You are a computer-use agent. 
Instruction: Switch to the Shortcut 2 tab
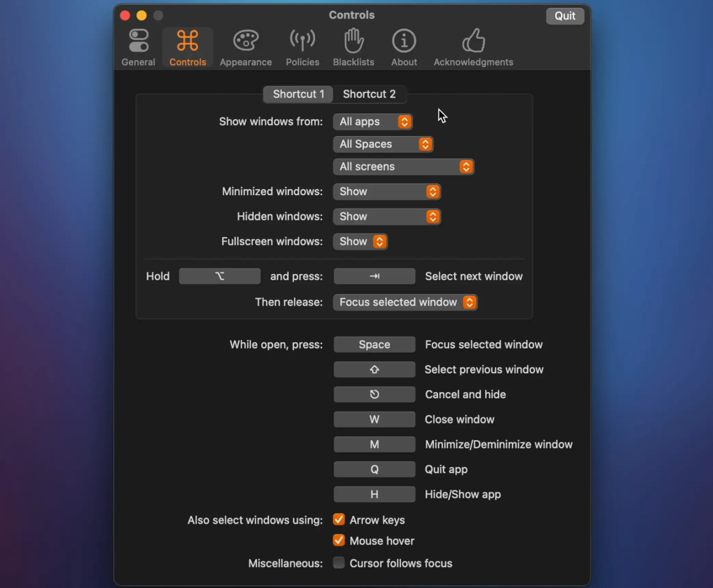tap(369, 94)
